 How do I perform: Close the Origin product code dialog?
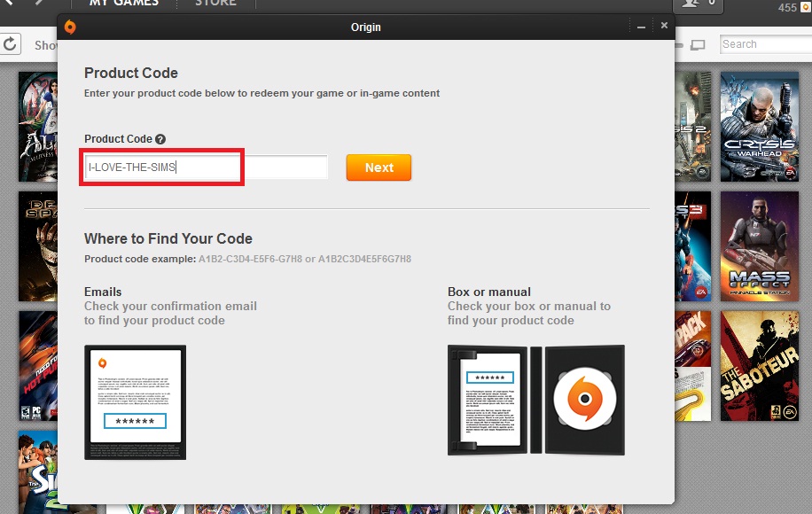(664, 26)
